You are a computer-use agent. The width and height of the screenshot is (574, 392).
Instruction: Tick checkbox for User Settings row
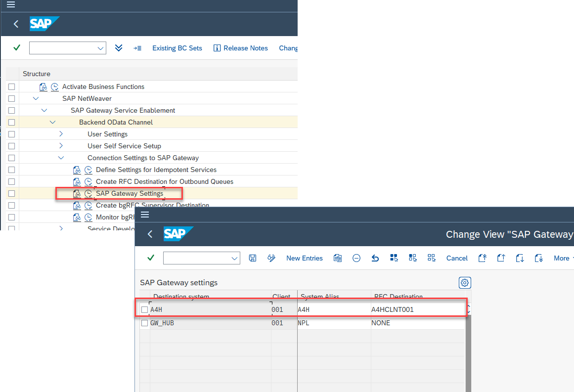point(12,134)
